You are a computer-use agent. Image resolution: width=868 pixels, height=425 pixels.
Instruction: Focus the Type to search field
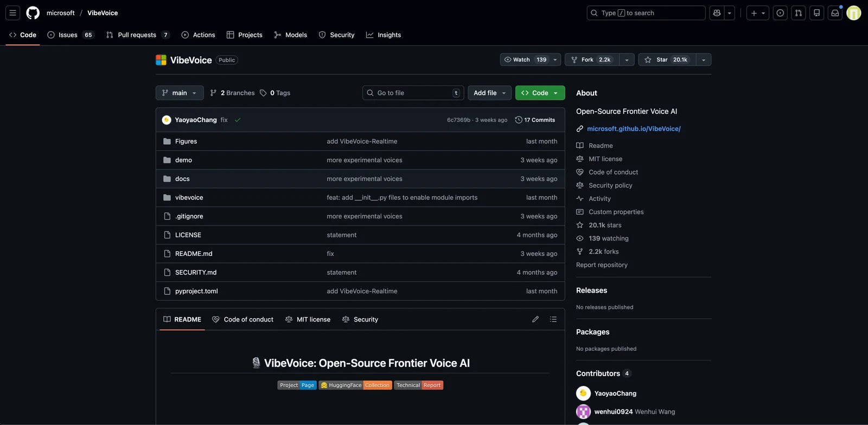(x=646, y=13)
